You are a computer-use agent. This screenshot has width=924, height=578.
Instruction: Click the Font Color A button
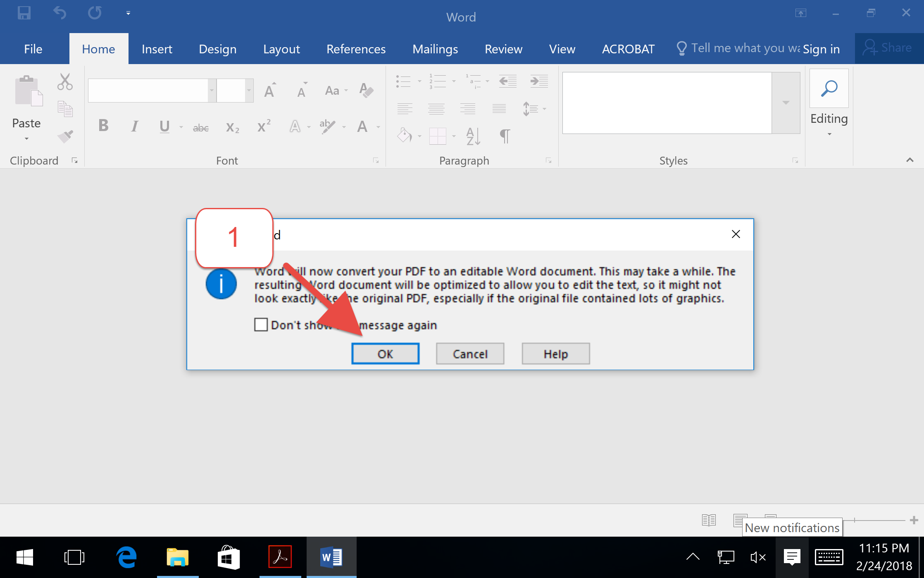coord(362,126)
